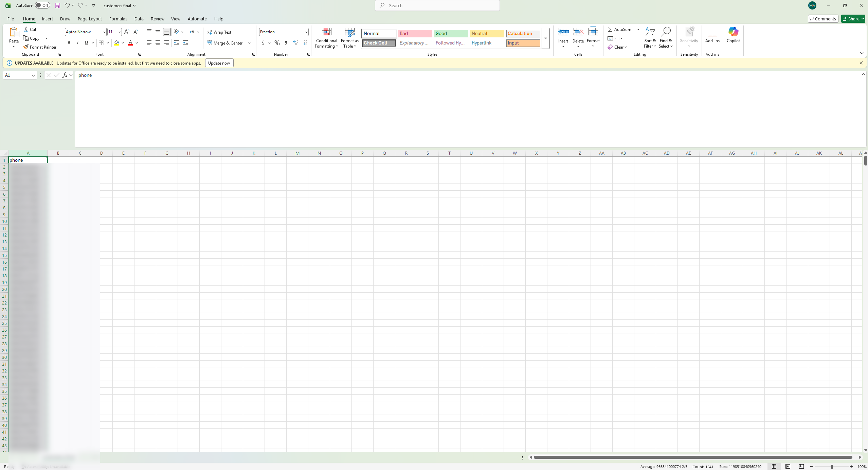
Task: Switch to the Page Layout tab
Action: click(90, 19)
